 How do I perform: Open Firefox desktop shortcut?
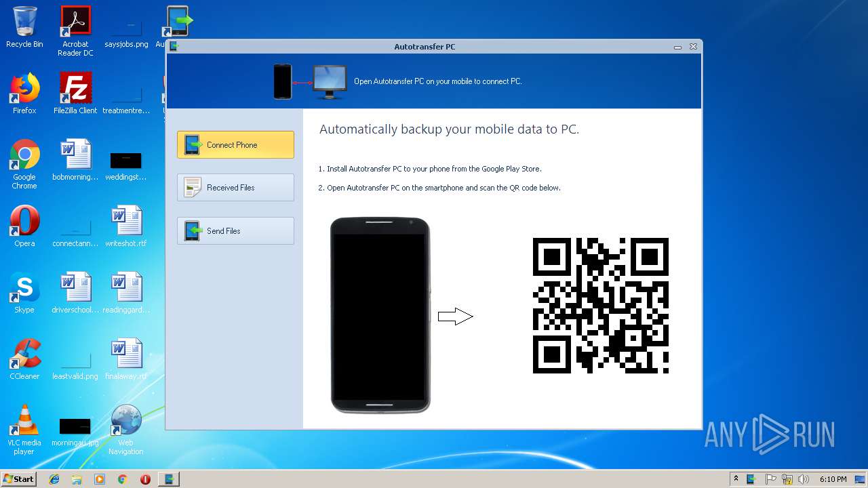coord(24,94)
